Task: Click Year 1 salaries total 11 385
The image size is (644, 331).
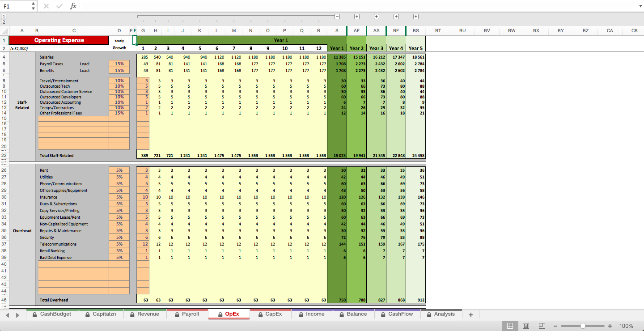Action: pos(337,57)
